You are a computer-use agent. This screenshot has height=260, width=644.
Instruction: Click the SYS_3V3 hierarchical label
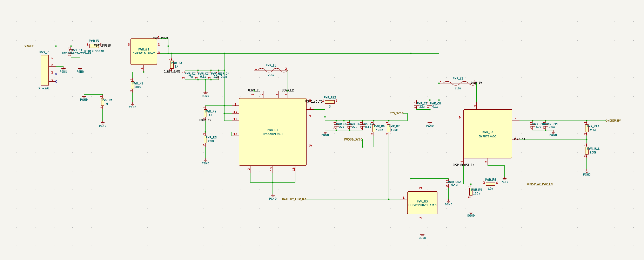coord(397,113)
